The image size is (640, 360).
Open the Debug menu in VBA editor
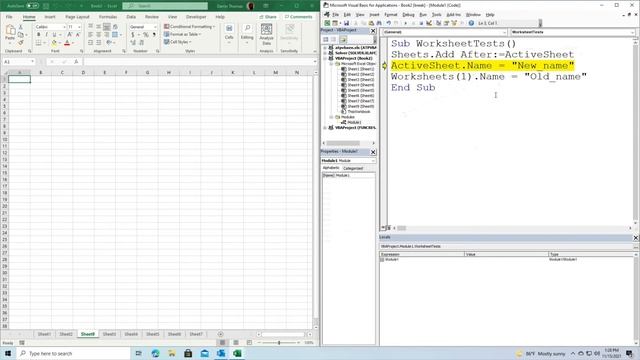tap(408, 15)
